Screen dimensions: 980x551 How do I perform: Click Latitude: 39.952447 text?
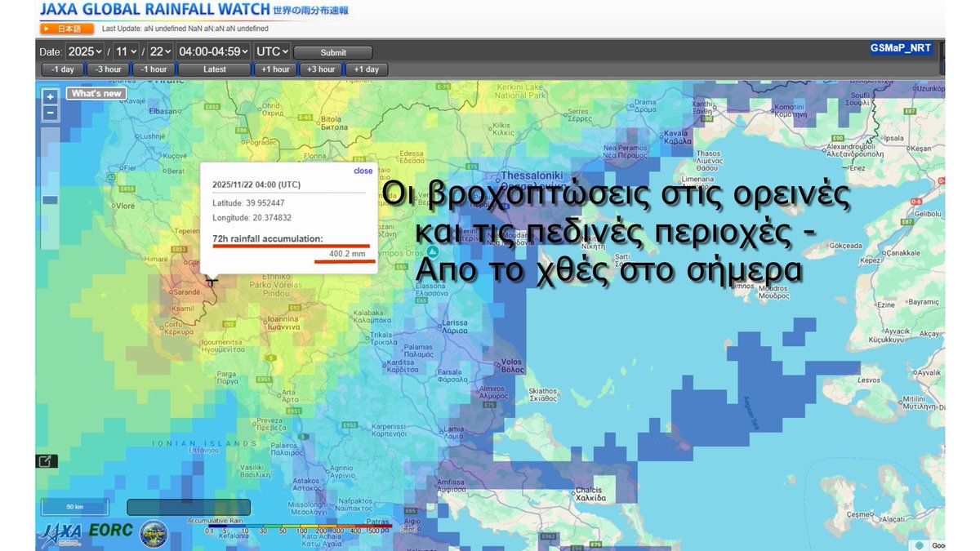coord(248,202)
